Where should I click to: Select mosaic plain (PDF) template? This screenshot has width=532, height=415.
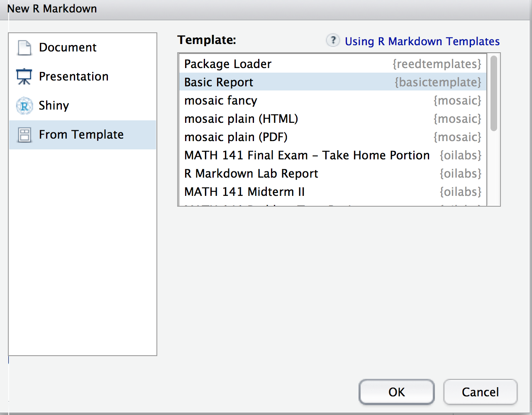point(236,137)
